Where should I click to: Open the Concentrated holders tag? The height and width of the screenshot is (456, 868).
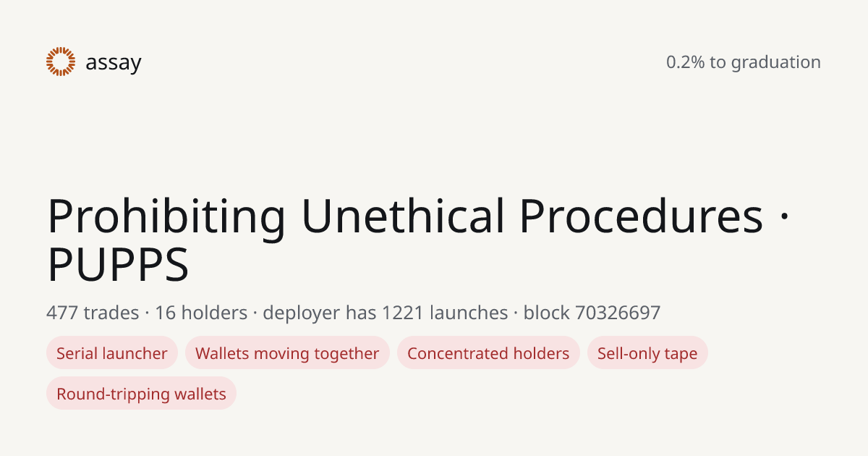pos(488,353)
